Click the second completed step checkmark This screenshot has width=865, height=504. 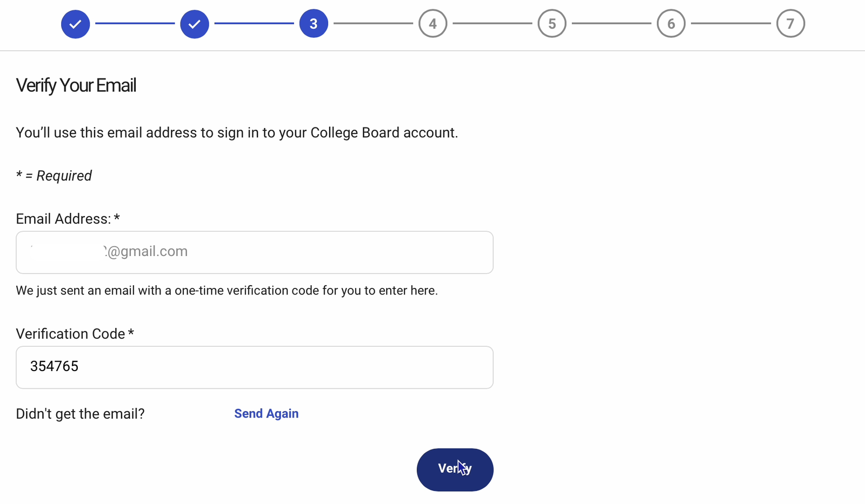(x=195, y=24)
